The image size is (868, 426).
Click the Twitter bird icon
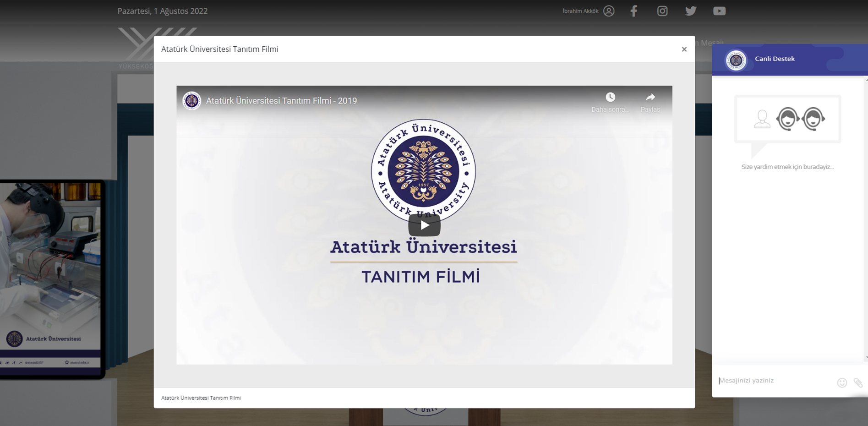(x=691, y=11)
